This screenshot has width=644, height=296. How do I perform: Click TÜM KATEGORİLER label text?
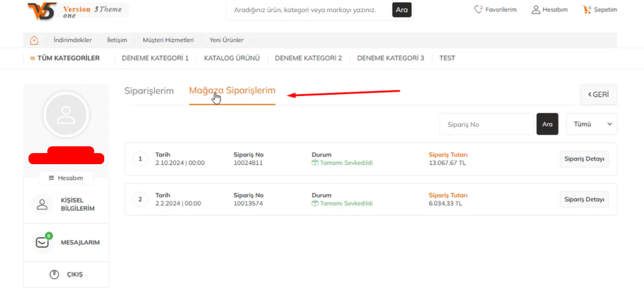[69, 58]
